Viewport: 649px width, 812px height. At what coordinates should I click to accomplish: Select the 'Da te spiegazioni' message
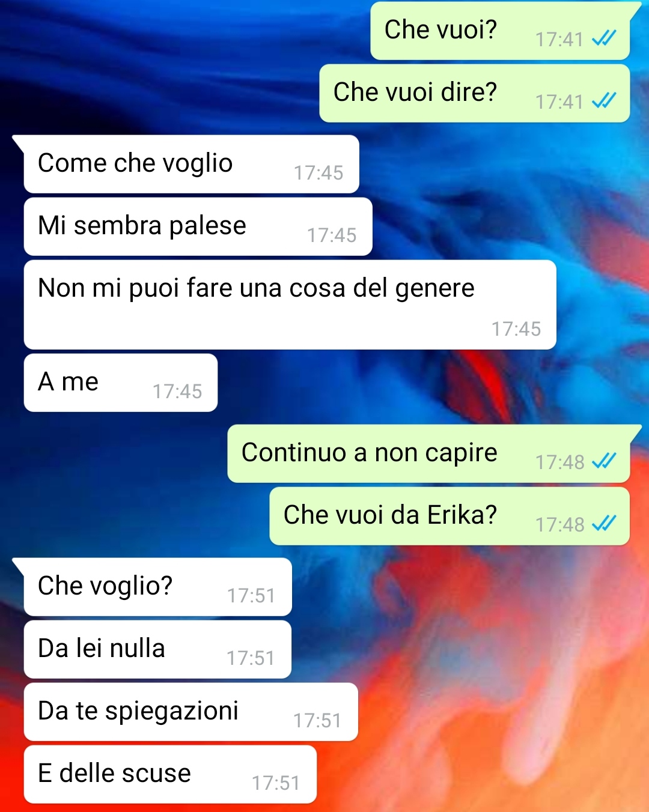[191, 712]
